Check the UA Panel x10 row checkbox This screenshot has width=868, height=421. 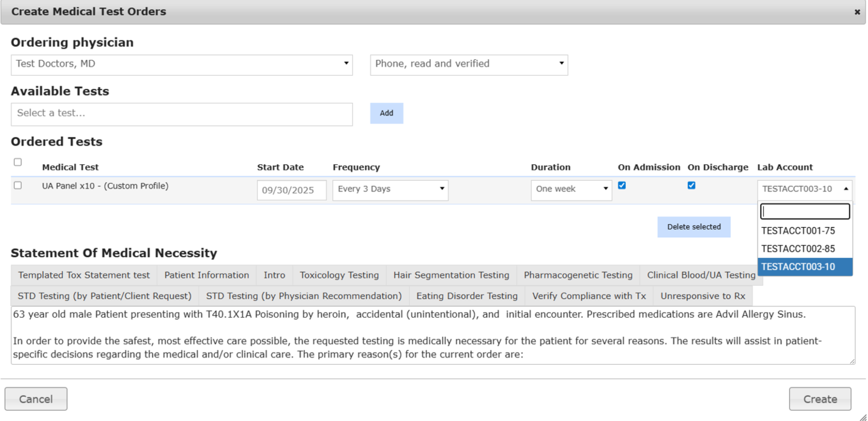(x=18, y=185)
